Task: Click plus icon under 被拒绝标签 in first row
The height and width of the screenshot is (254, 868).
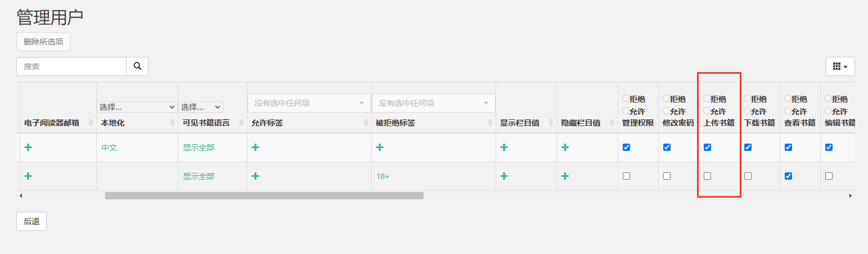Action: (x=380, y=148)
